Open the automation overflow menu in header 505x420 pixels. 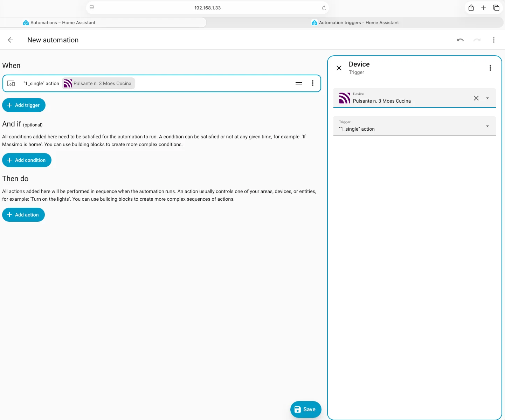(494, 40)
